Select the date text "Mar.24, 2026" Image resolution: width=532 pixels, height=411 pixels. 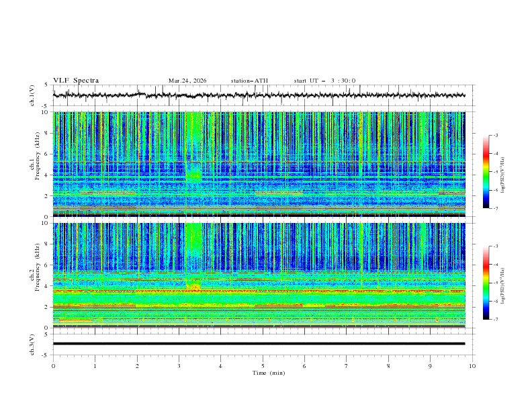(187, 81)
